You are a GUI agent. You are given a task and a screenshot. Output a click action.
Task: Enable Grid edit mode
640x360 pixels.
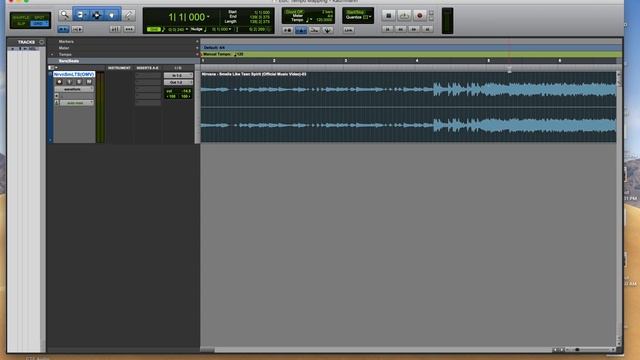click(x=40, y=24)
